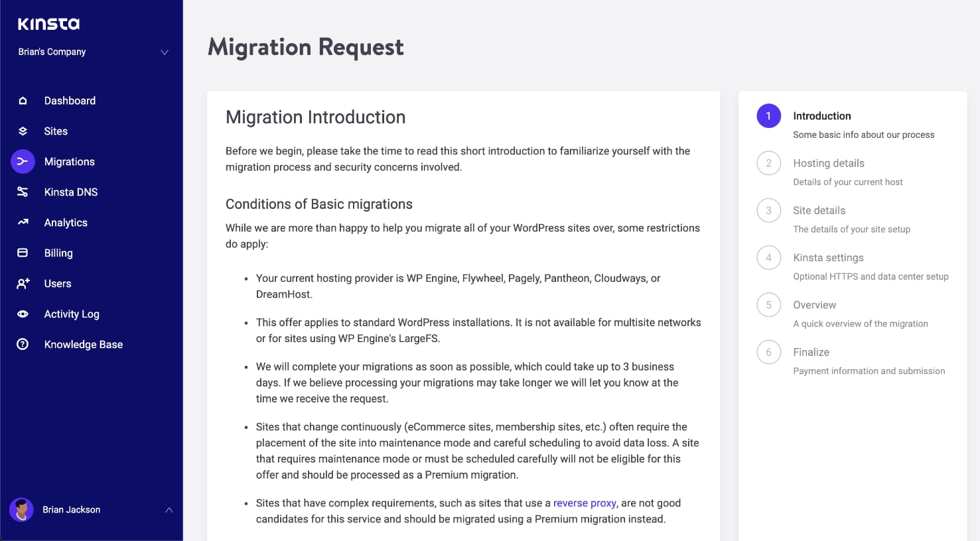Click the Migration Request page title
The height and width of the screenshot is (541, 980).
click(306, 47)
